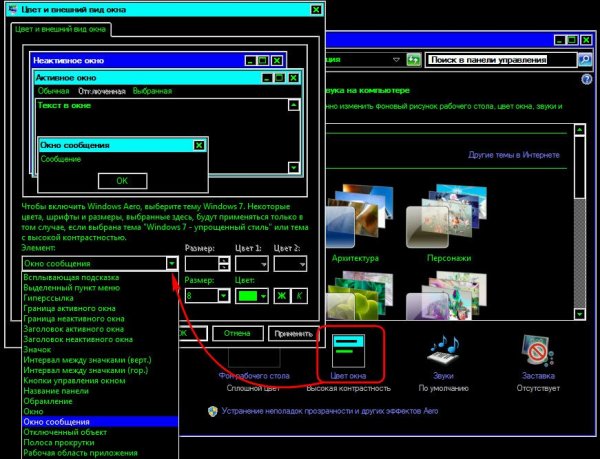Click the shield icon beside Aero troubleshooting

[213, 411]
